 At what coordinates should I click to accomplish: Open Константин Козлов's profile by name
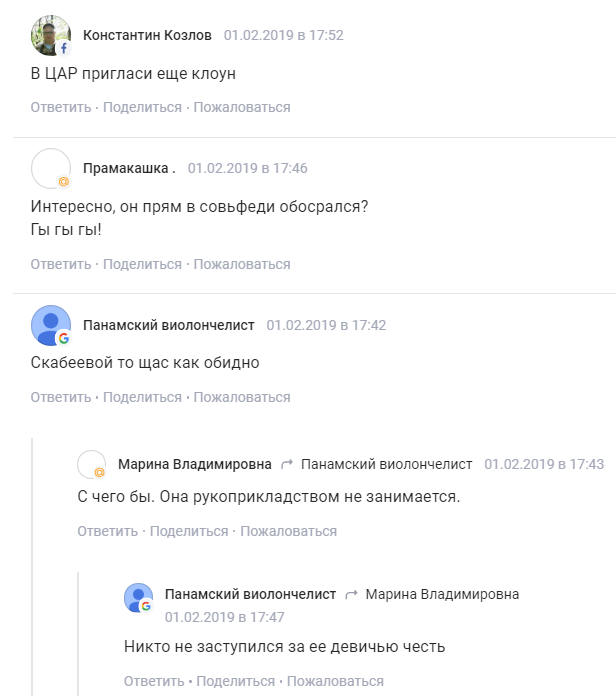[x=147, y=35]
